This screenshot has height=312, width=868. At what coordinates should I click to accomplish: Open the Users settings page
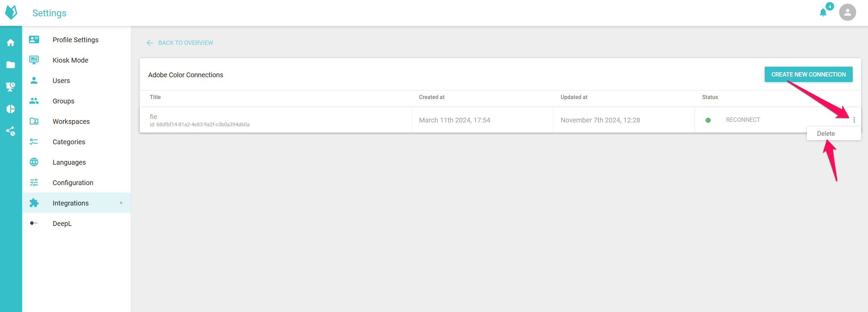(x=76, y=80)
